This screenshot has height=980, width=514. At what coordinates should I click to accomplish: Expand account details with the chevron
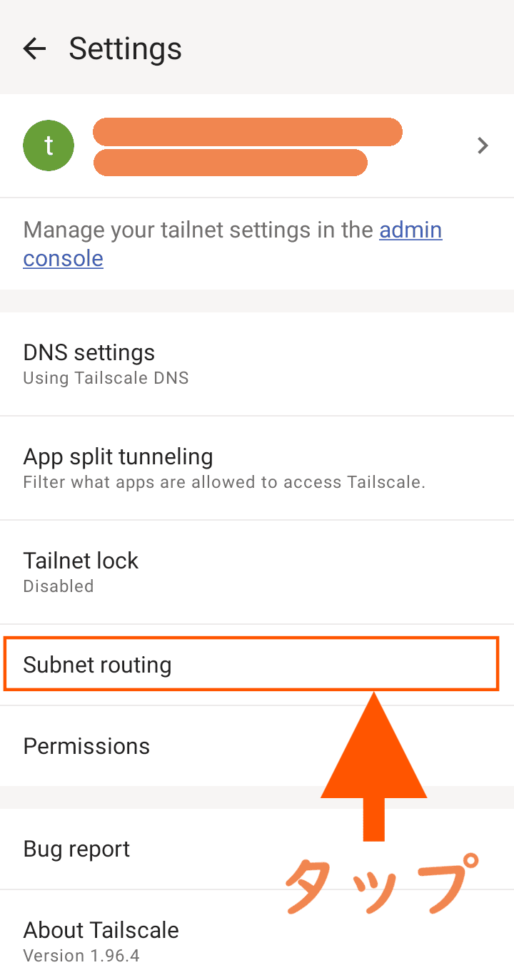[483, 146]
